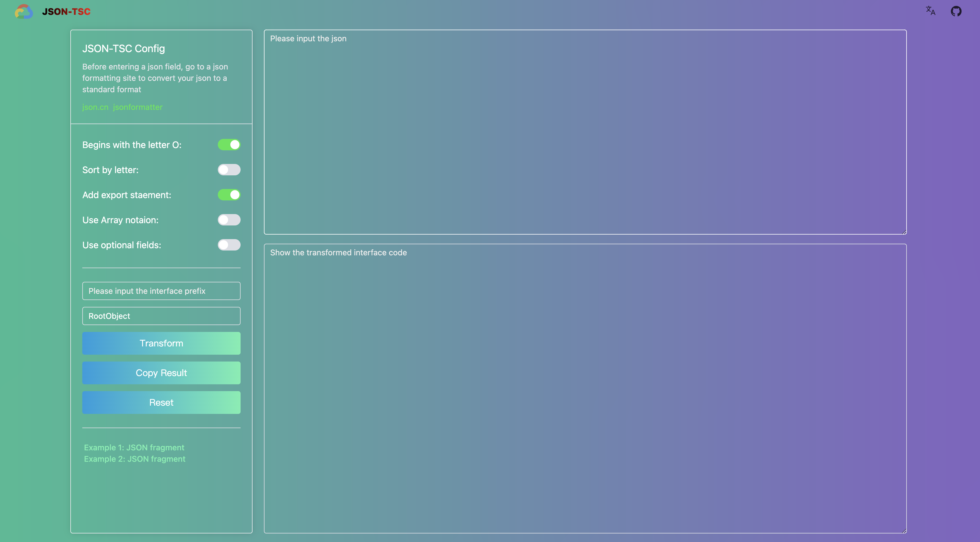
Task: Click the RootObject name input field
Action: pos(161,316)
